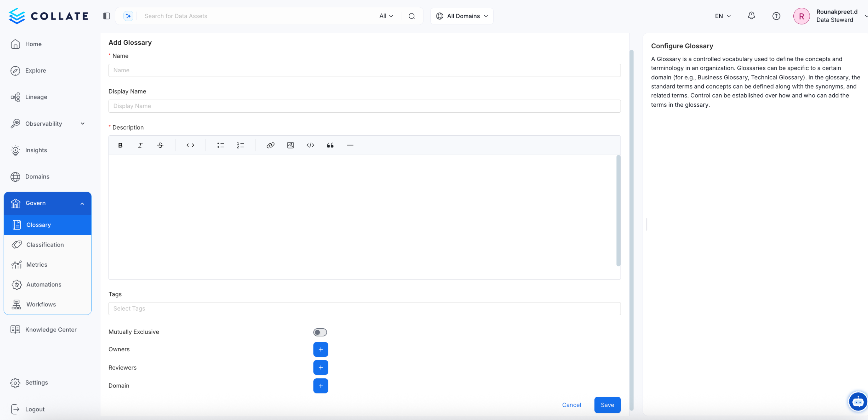Apply italic formatting in the description editor

point(140,145)
